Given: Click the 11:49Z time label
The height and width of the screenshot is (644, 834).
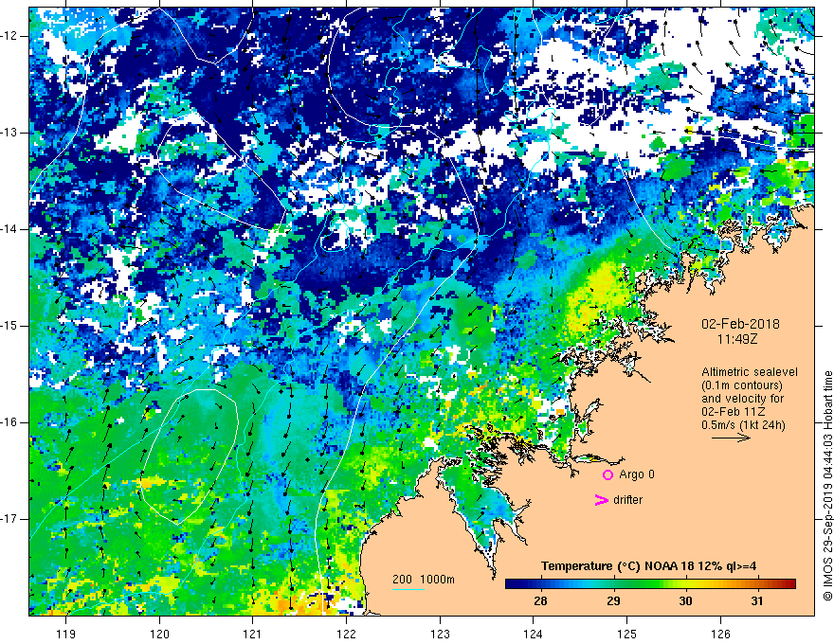Looking at the screenshot, I should [737, 339].
